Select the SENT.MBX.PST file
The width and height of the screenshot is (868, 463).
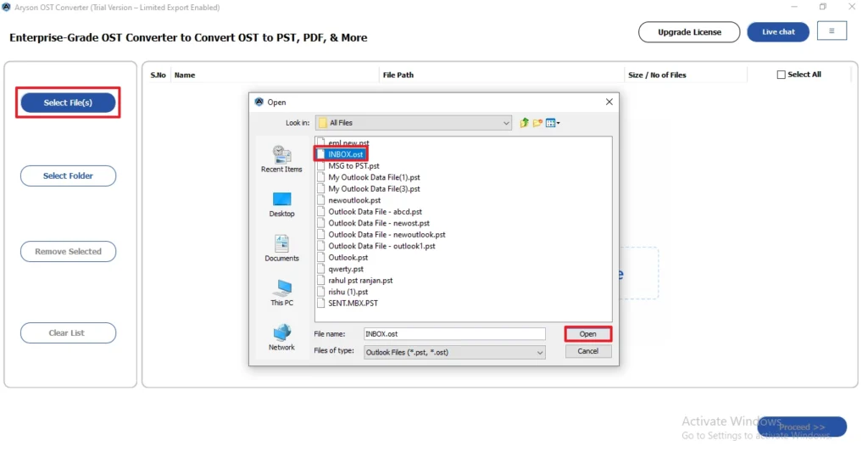pos(353,304)
